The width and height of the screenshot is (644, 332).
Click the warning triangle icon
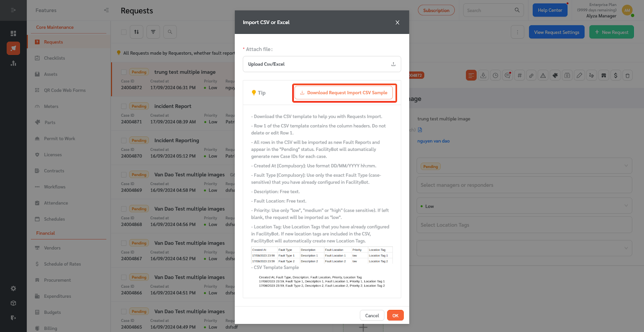[543, 75]
